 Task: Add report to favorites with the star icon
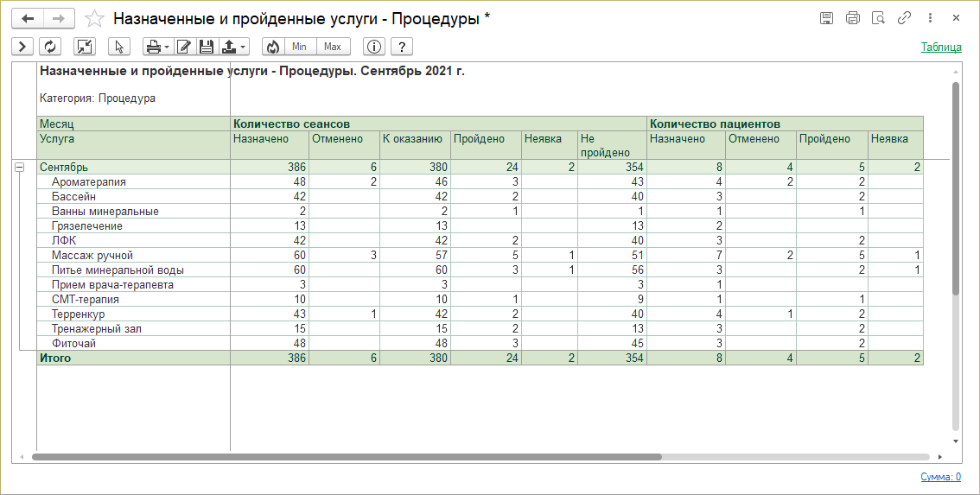(93, 19)
